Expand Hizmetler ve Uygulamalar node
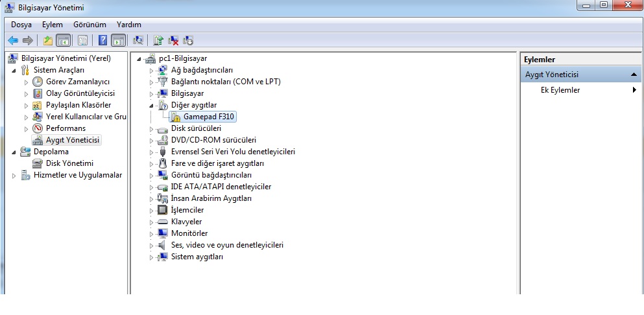This screenshot has width=644, height=315. 14,176
